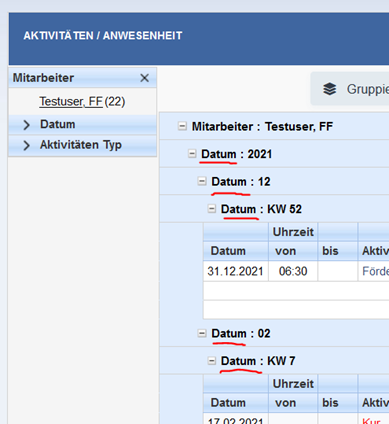Collapse the Mitarbeiter Testuser, FF group
389x424 pixels.
182,126
